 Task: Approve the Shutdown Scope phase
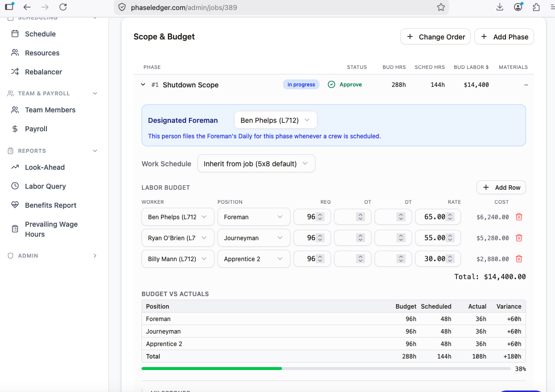coord(345,84)
